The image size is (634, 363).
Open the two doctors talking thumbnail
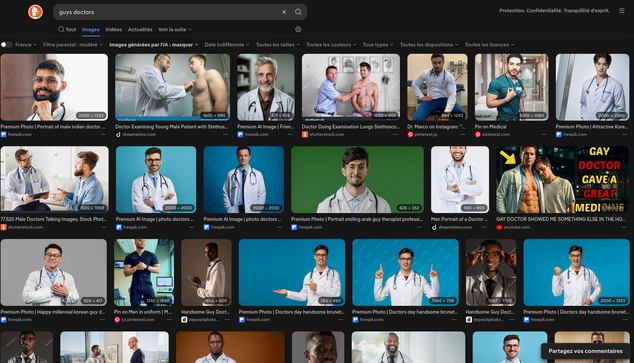point(55,179)
